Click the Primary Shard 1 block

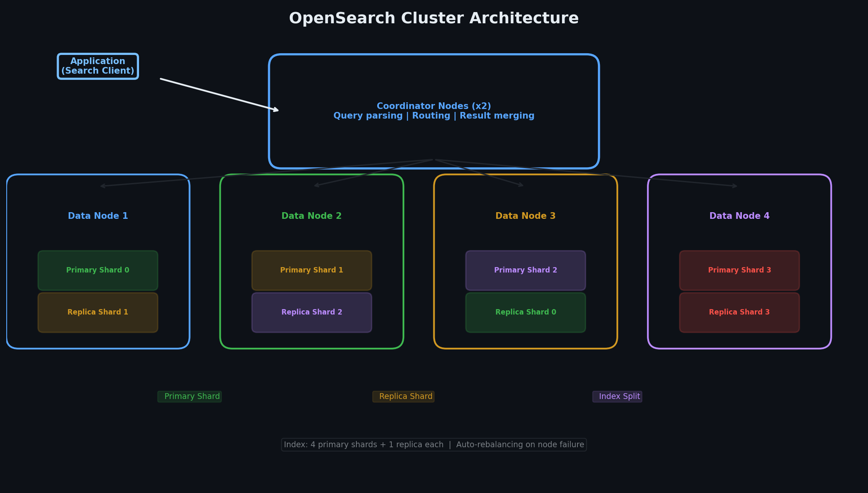click(311, 270)
